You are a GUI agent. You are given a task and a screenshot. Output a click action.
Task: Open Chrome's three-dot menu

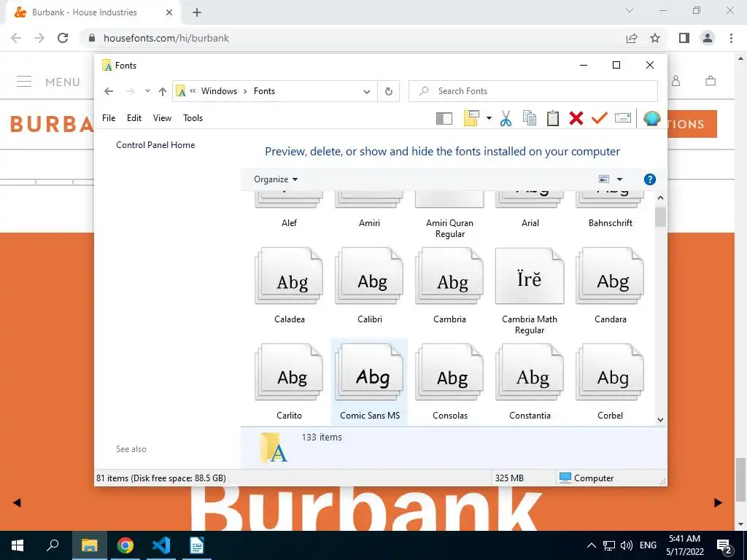coord(731,38)
